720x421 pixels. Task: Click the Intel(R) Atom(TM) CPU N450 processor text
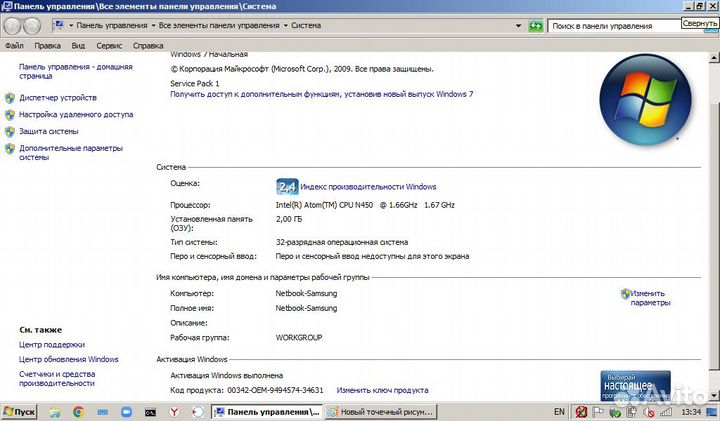tap(365, 205)
